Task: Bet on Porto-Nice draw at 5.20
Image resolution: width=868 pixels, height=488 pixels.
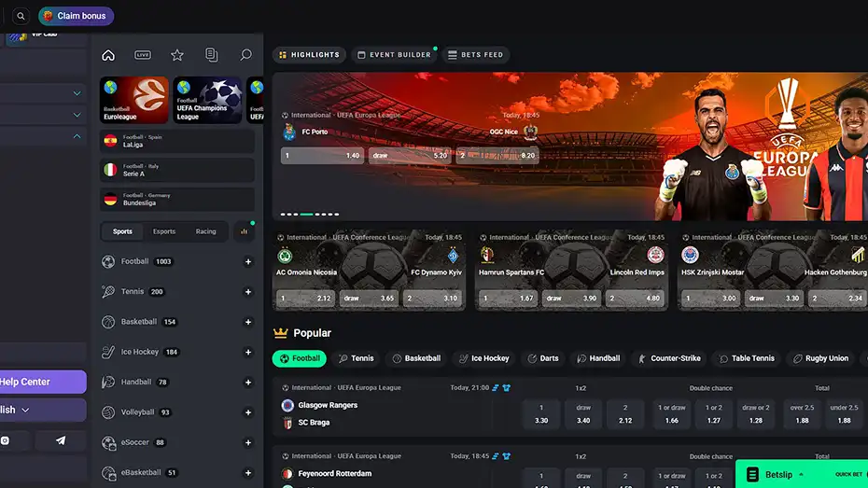Action: [x=410, y=156]
